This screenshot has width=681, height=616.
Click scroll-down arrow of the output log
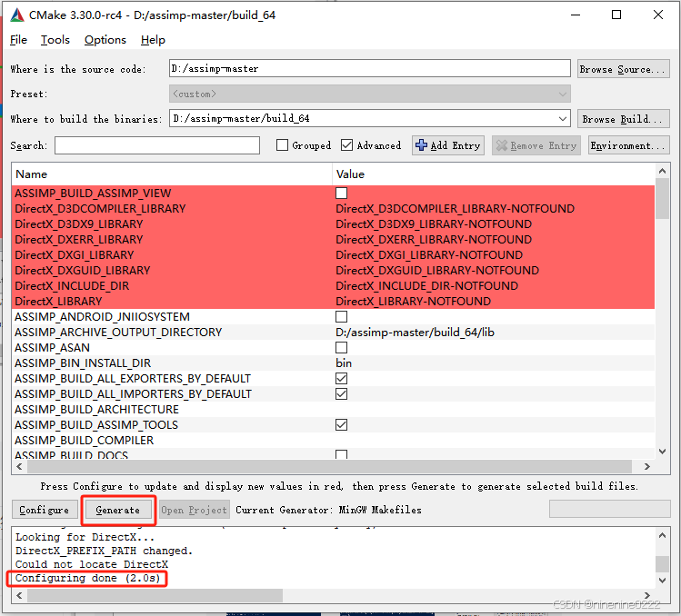tap(662, 580)
